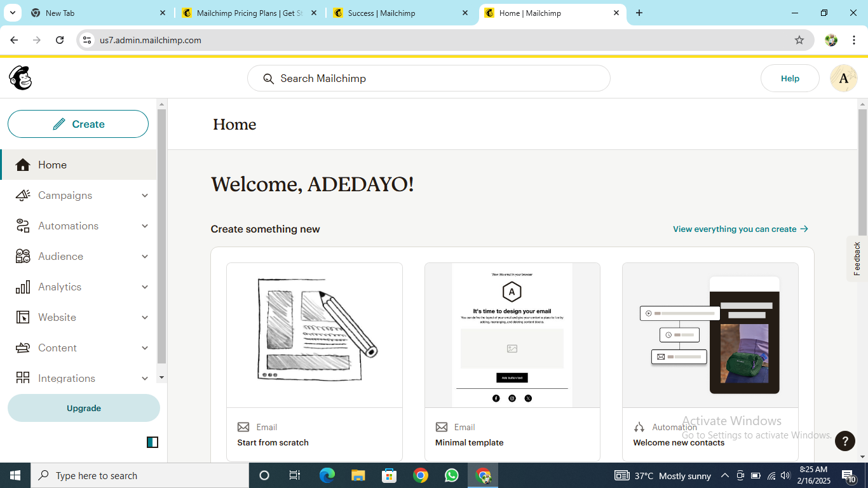This screenshot has width=868, height=488.
Task: Close the Mailchimp Pricing Plans tab
Action: 314,13
